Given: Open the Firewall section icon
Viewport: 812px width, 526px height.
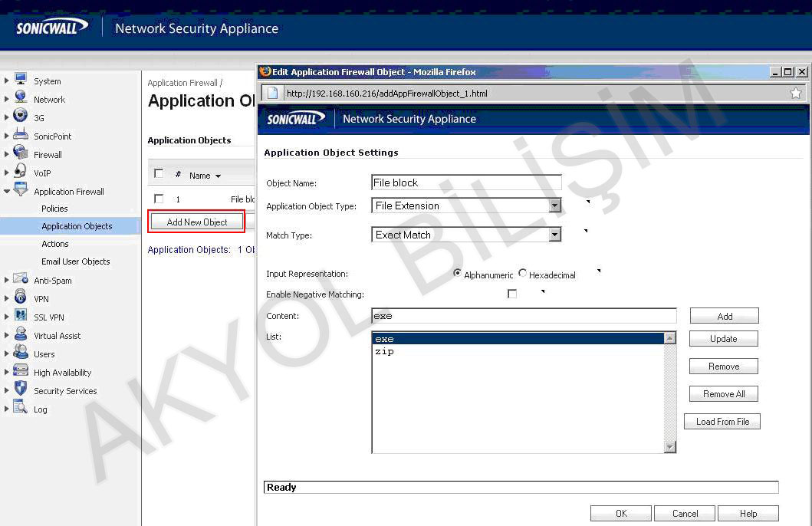Looking at the screenshot, I should (21, 154).
